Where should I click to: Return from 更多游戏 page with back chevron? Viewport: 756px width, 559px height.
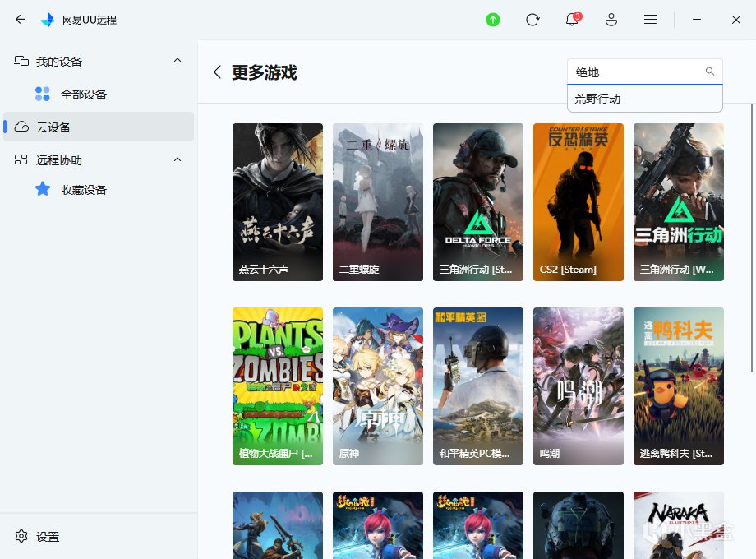[217, 72]
